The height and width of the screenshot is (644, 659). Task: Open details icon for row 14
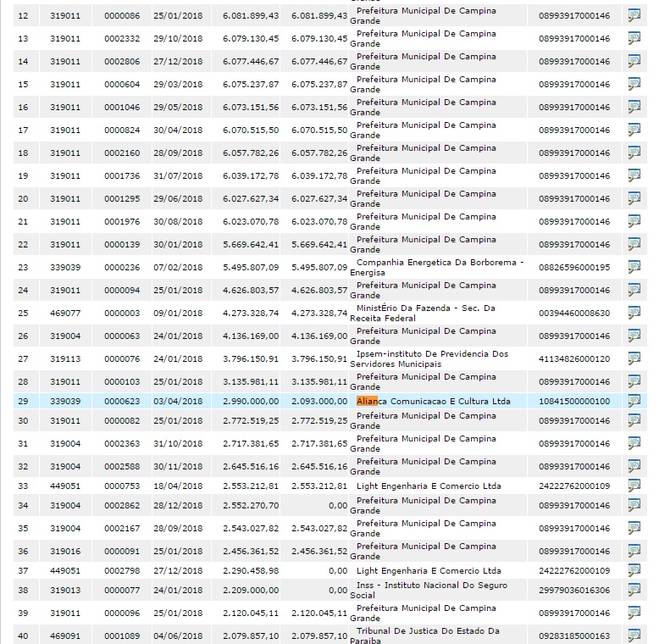click(634, 61)
